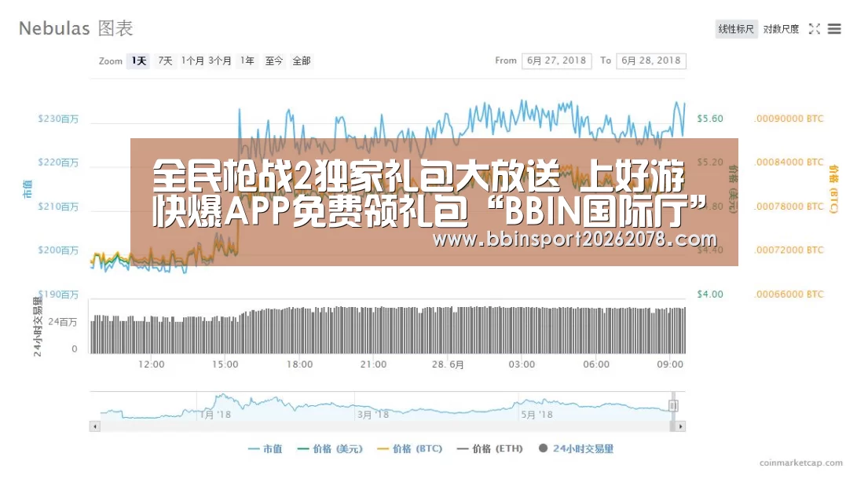Click the navigator area near 3月 '18
Viewport: 868px width, 479px height.
(372, 415)
